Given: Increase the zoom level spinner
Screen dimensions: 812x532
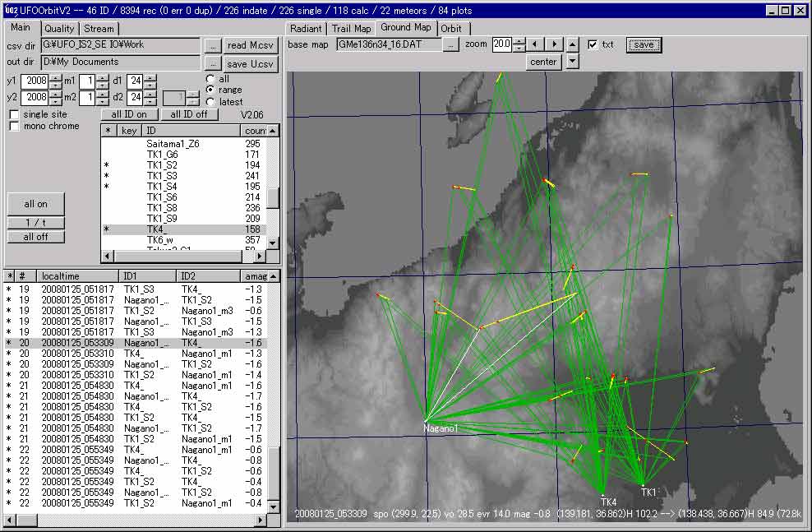Looking at the screenshot, I should point(519,41).
